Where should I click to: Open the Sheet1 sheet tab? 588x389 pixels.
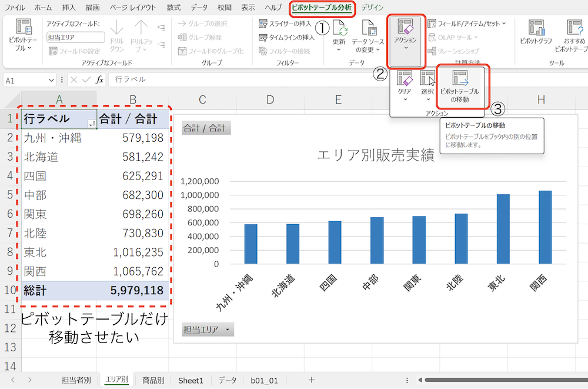click(x=191, y=380)
